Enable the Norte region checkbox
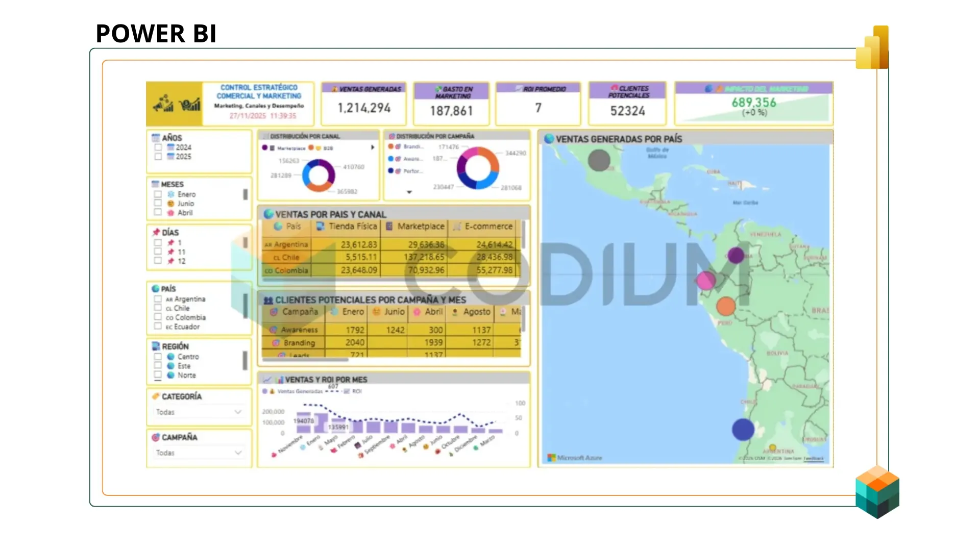The height and width of the screenshot is (551, 980). [x=158, y=375]
